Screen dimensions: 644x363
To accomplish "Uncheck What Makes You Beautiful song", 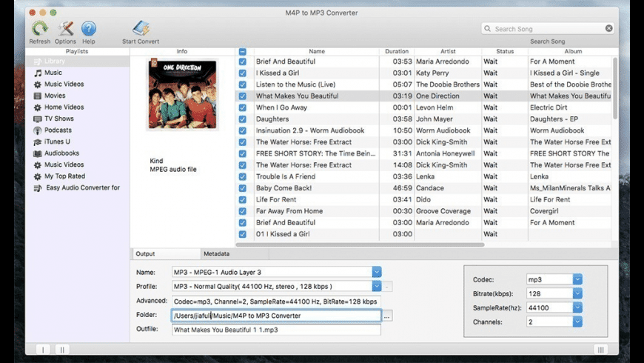I will (242, 96).
